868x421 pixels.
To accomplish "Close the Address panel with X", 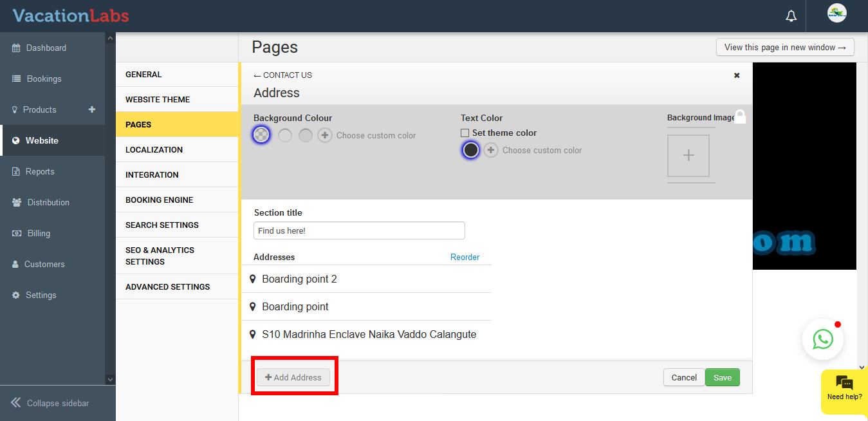I will (737, 75).
